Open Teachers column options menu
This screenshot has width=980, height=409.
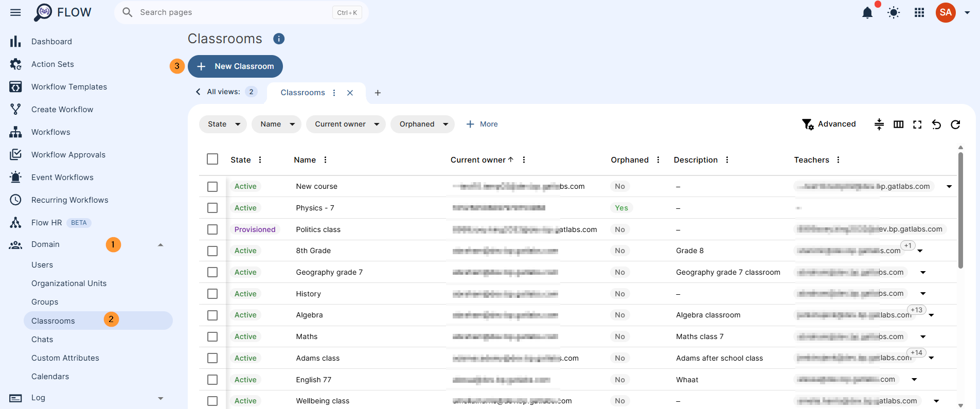pyautogui.click(x=838, y=160)
